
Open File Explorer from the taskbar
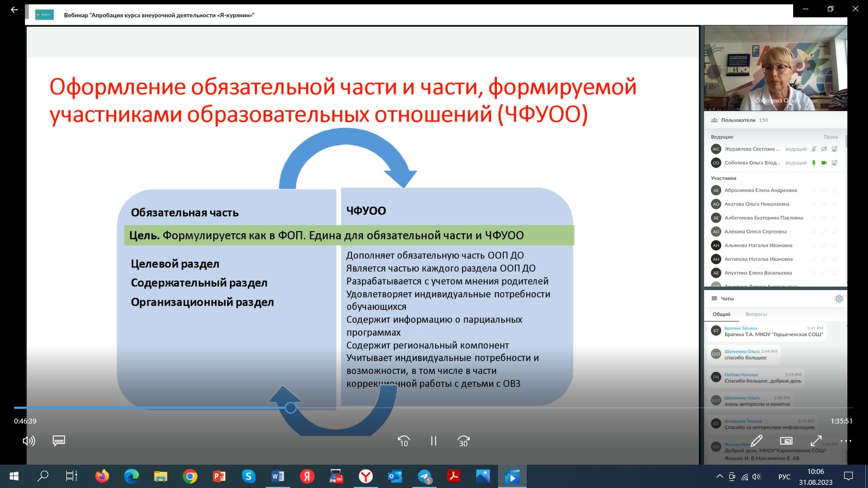click(x=161, y=477)
